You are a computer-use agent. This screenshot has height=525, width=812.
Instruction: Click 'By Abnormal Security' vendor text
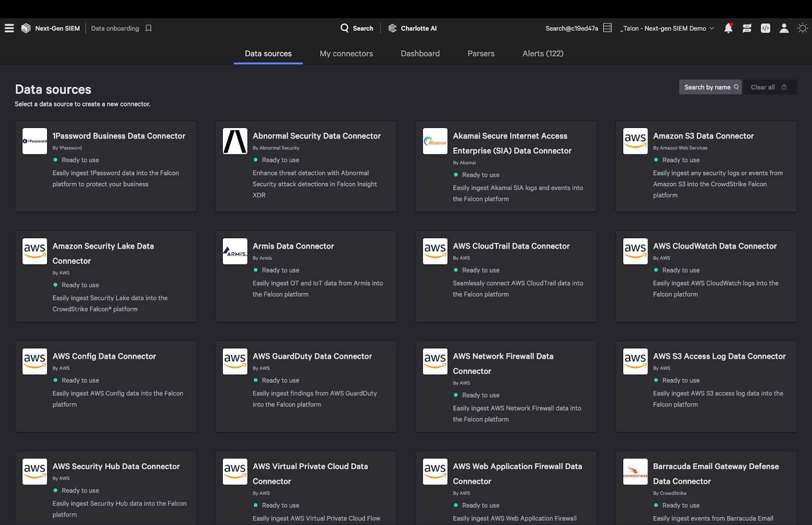[x=276, y=148]
